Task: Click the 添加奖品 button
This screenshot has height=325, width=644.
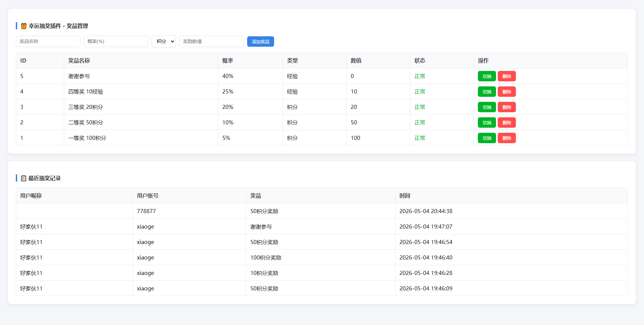Action: click(261, 41)
